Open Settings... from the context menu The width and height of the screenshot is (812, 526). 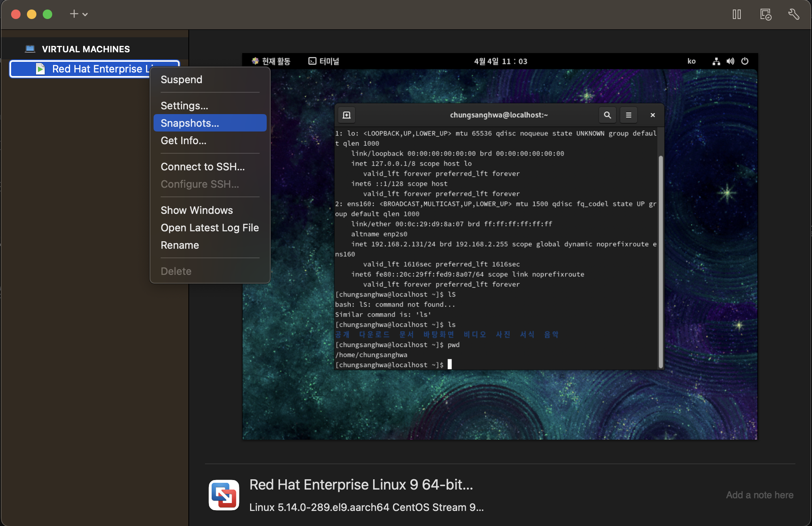click(x=210, y=106)
